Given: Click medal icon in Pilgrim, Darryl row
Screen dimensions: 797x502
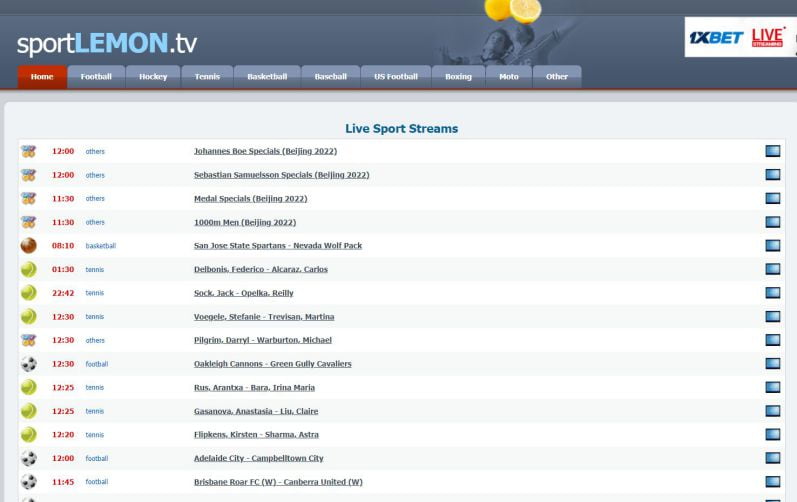Looking at the screenshot, I should pyautogui.click(x=28, y=340).
